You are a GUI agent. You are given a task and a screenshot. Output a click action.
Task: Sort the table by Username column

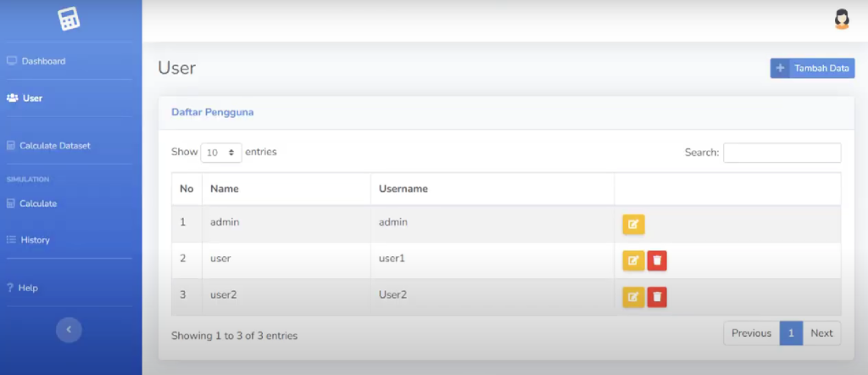[492, 189]
